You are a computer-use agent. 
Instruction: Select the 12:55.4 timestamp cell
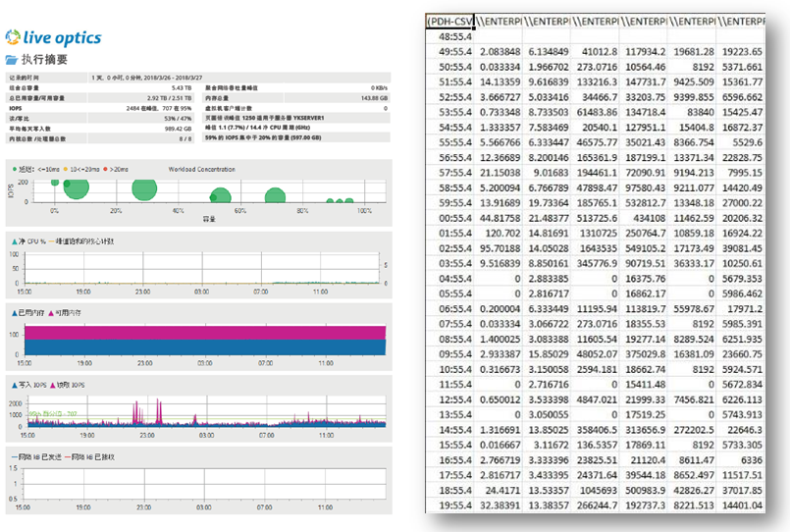click(x=449, y=399)
